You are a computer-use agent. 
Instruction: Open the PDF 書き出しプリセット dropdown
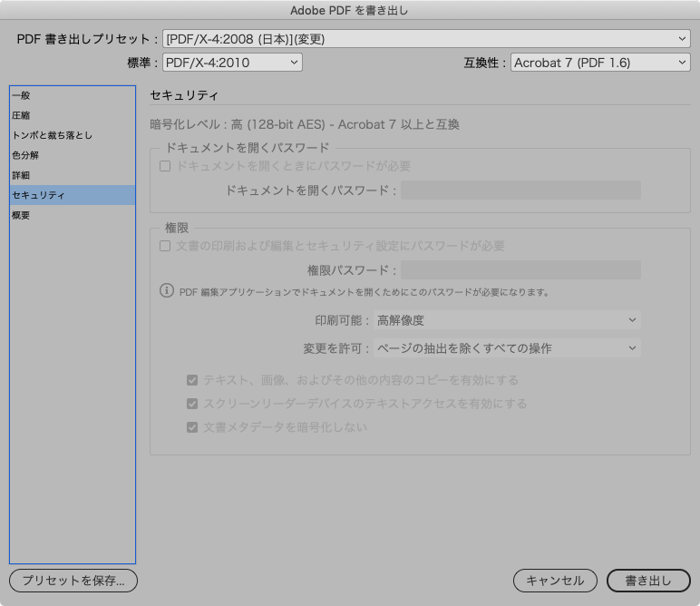(x=426, y=39)
